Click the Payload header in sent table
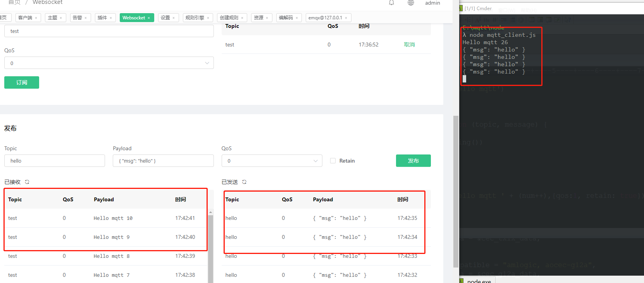Screen dimensions: 644x283 pyautogui.click(x=323, y=199)
